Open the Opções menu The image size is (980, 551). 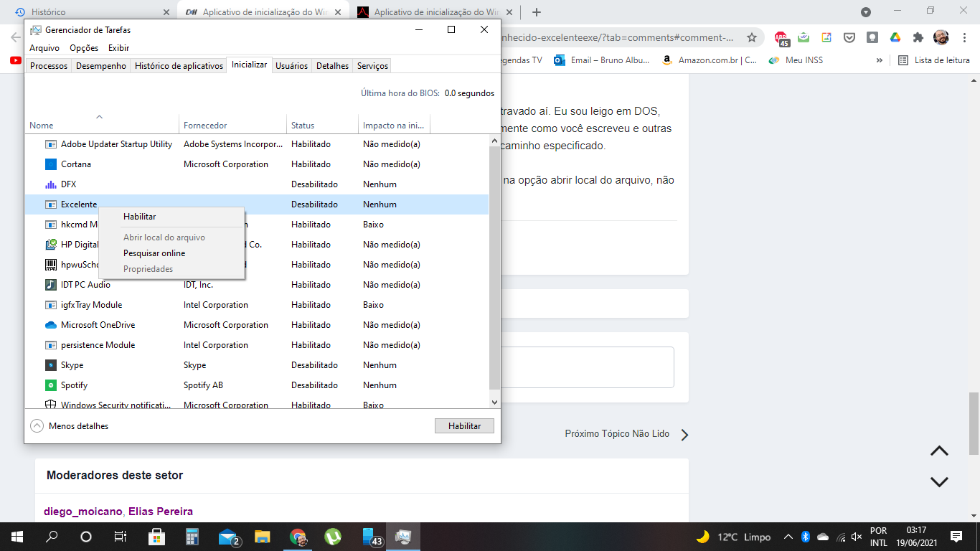coord(84,48)
